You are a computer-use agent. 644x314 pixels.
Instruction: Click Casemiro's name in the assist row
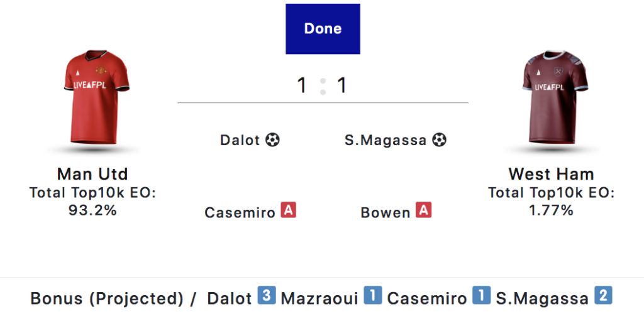click(240, 213)
